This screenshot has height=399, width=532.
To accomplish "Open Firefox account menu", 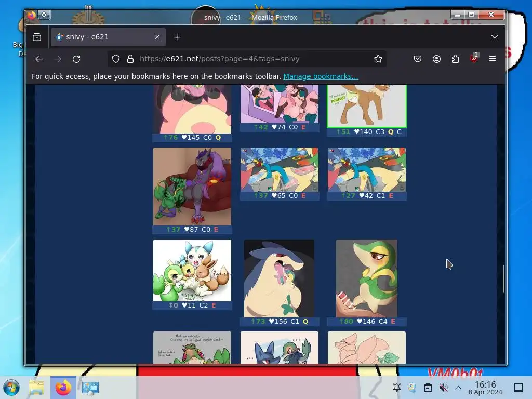I will coord(436,59).
